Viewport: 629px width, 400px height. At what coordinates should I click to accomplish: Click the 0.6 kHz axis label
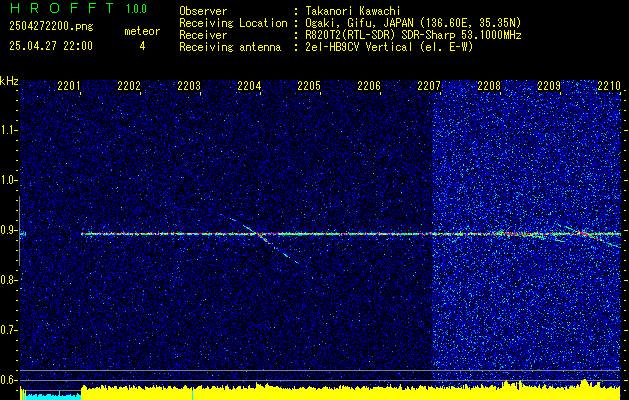point(9,380)
